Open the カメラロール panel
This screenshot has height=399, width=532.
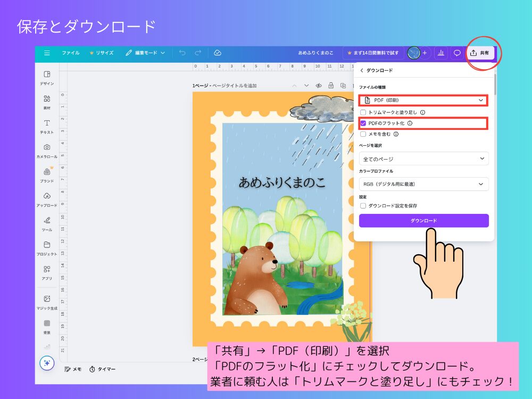pyautogui.click(x=47, y=151)
